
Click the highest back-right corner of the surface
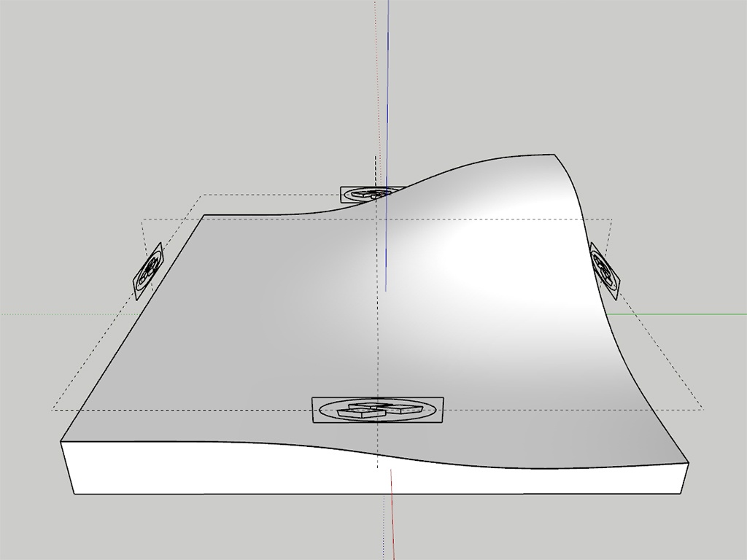[x=553, y=155]
